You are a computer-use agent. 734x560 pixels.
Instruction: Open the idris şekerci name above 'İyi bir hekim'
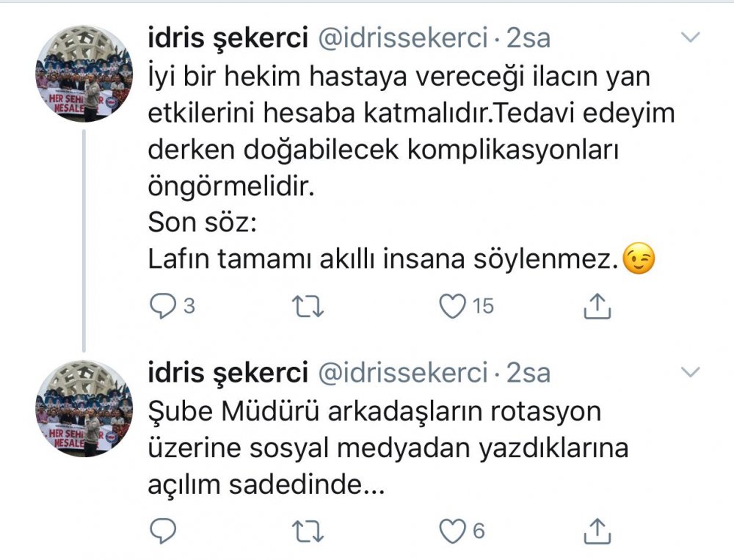point(228,39)
